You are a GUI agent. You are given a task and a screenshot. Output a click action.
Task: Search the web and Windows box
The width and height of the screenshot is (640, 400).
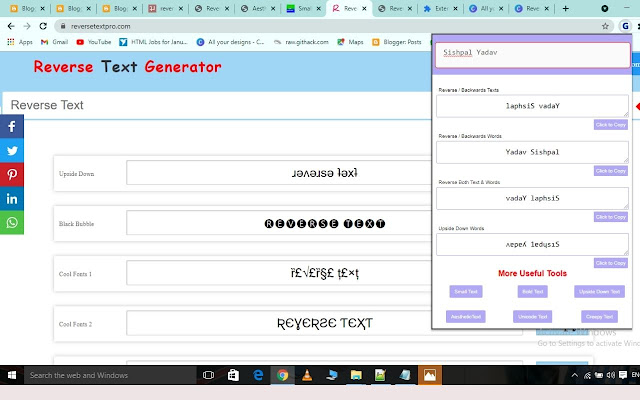[110, 375]
